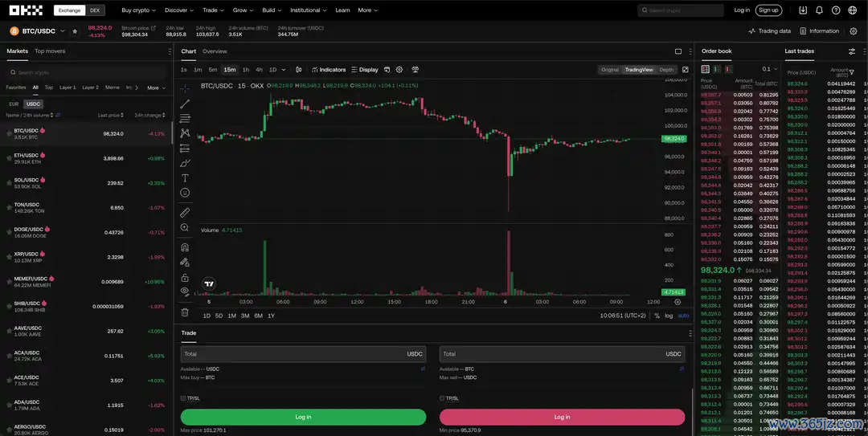Show sell-only order book view
The width and height of the screenshot is (868, 436).
(x=729, y=69)
